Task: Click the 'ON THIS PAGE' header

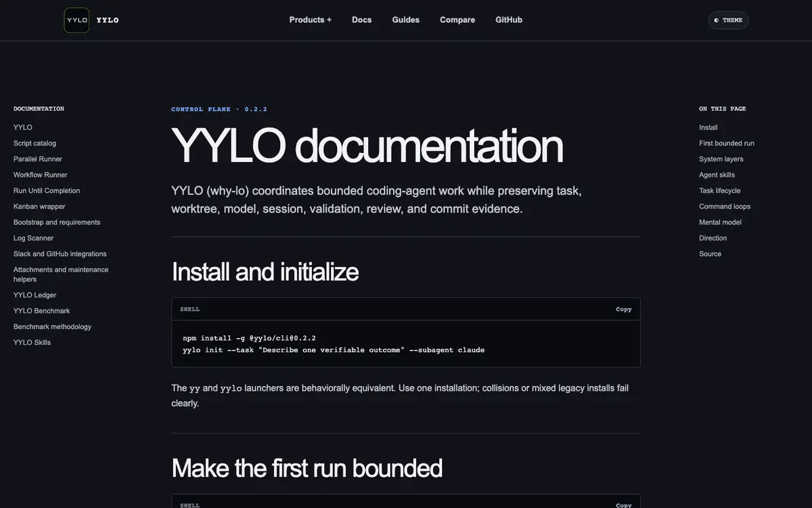Action: (723, 108)
